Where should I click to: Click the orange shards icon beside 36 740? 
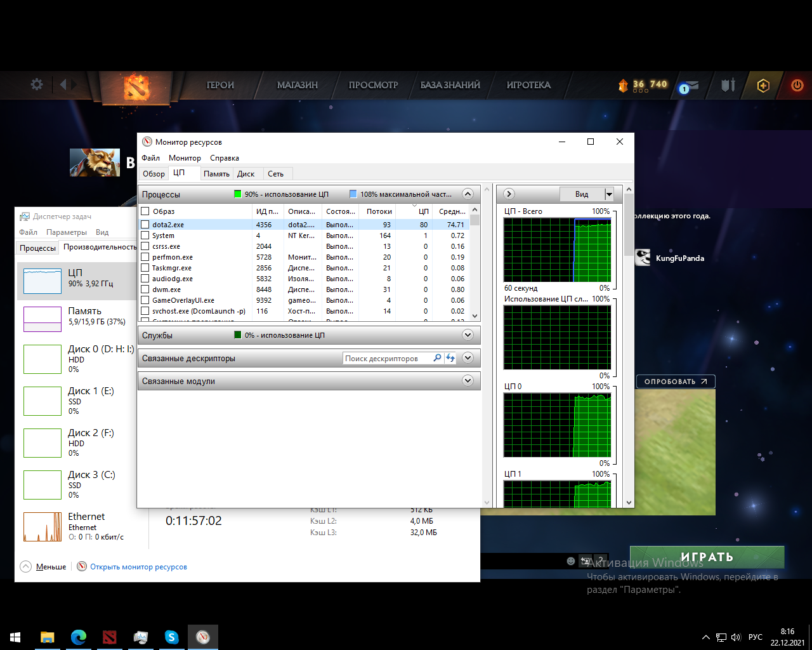point(623,85)
